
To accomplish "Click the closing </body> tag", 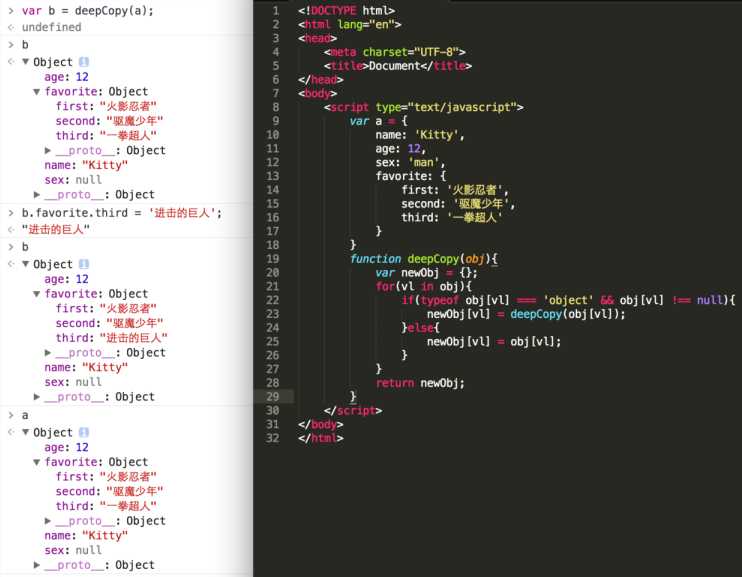I will point(321,424).
